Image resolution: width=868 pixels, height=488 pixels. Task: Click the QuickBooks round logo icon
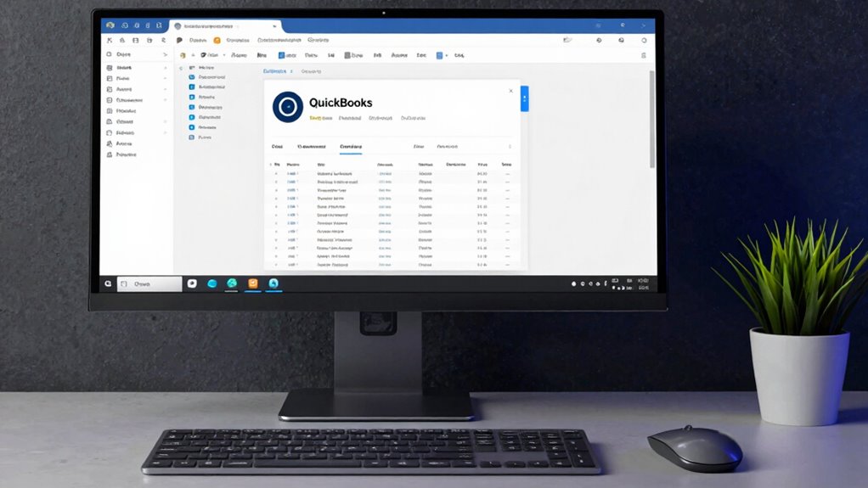(288, 107)
